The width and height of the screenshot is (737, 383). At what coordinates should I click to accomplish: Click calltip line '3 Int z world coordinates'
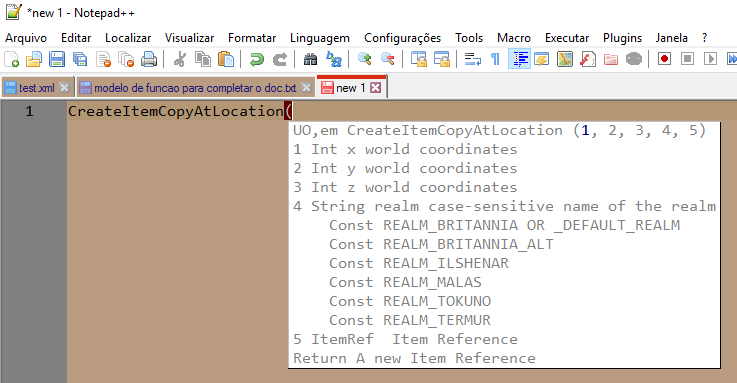coord(405,187)
